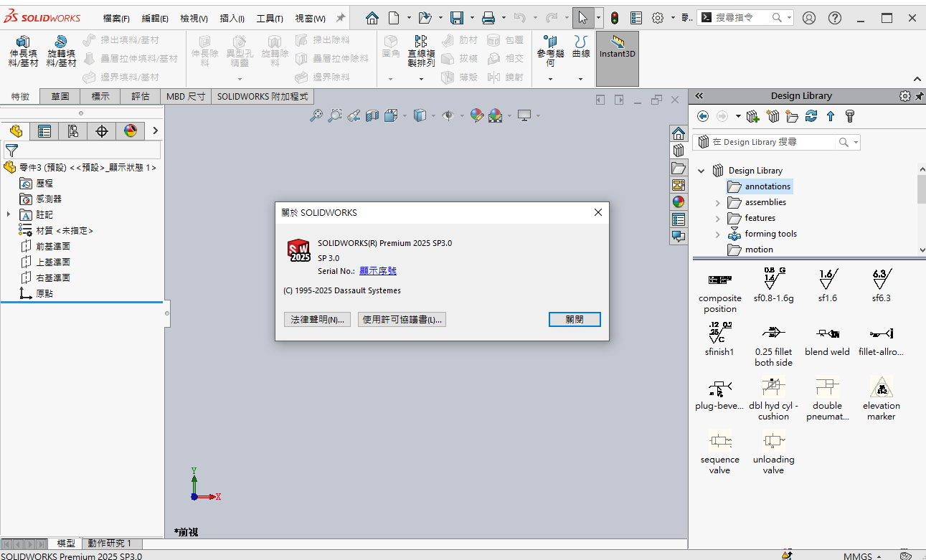Viewport: 926px width, 560px height.
Task: Click the Up One Level arrow in Design Library
Action: tap(831, 116)
